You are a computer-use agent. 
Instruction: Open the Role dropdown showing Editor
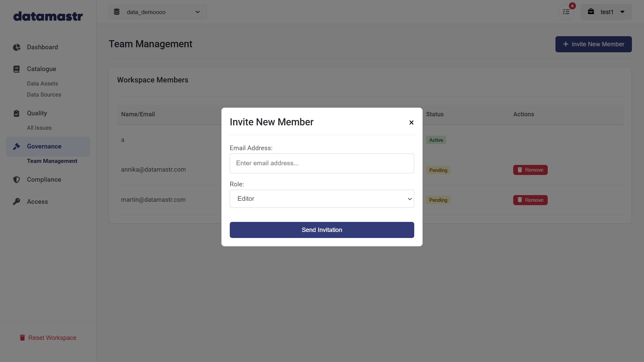322,199
